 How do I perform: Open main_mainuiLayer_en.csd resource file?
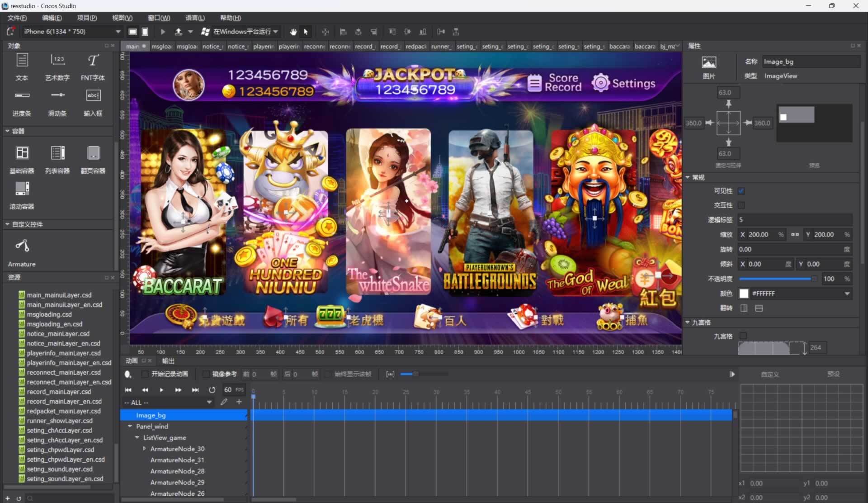point(64,304)
